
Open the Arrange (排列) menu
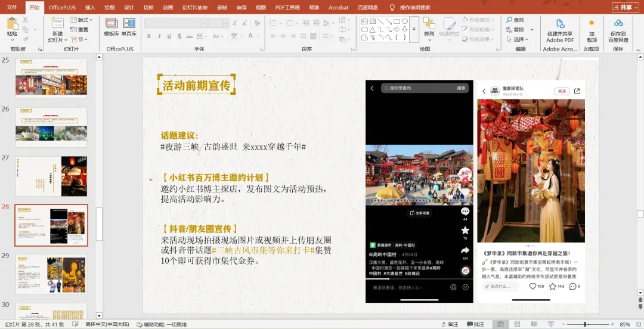click(429, 29)
